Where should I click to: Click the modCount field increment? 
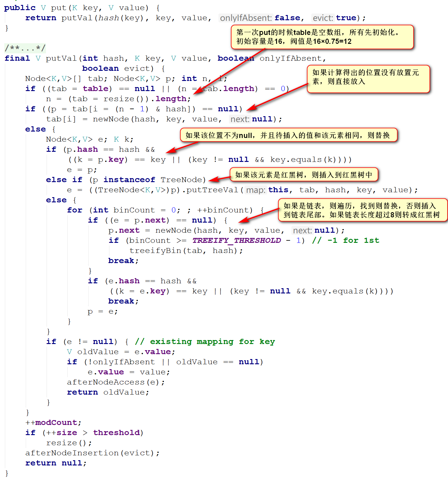[56, 423]
